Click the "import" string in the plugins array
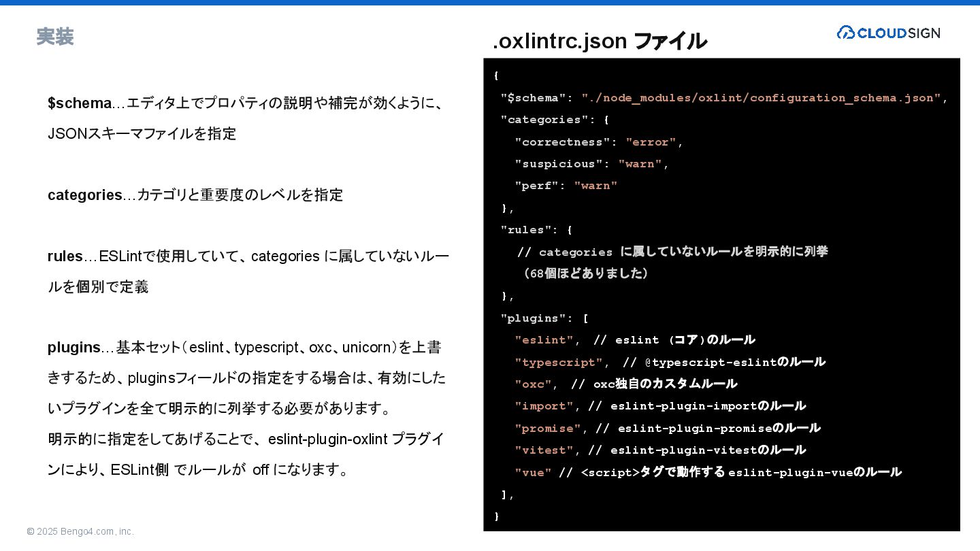 pyautogui.click(x=544, y=406)
